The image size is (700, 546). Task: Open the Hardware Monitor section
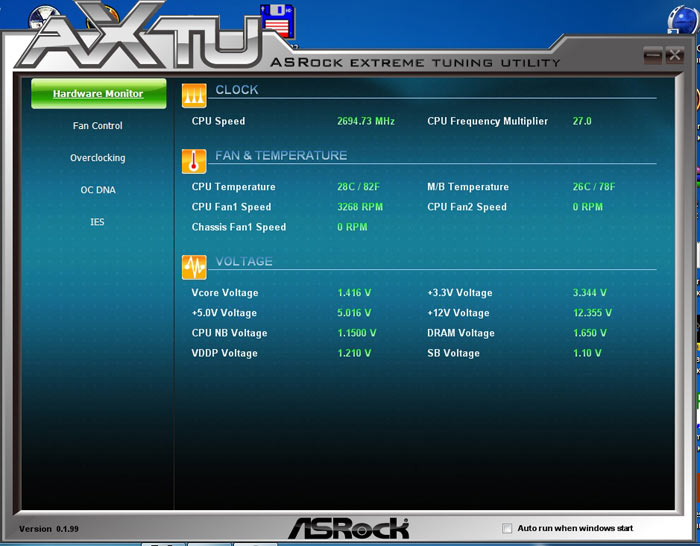pyautogui.click(x=99, y=94)
